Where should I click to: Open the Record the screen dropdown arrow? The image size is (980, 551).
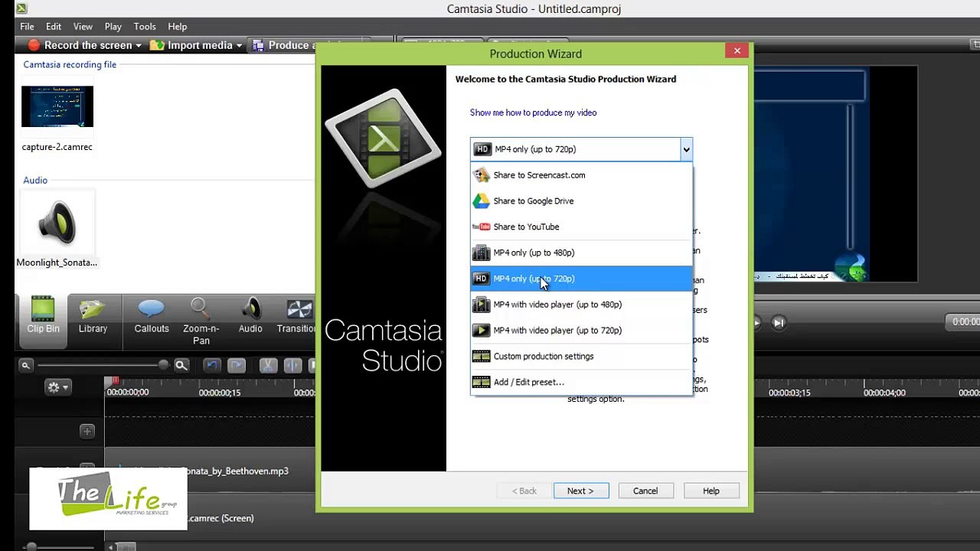(139, 46)
